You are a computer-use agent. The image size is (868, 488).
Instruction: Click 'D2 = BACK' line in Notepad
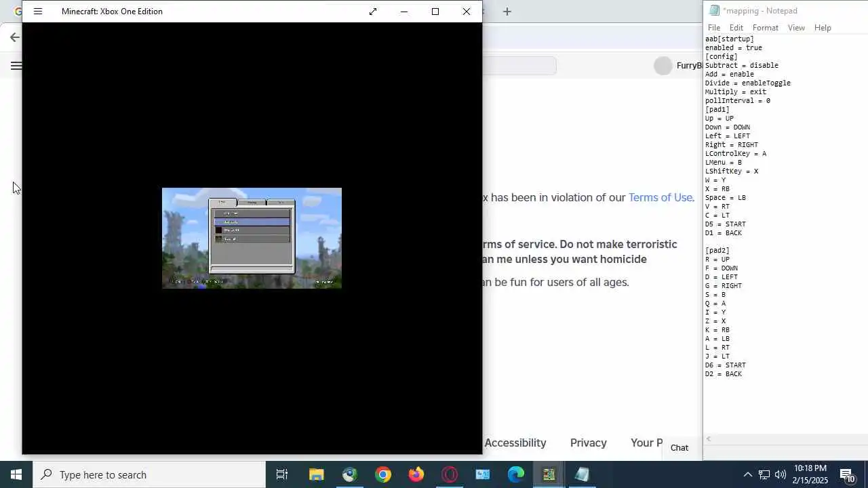click(x=724, y=374)
